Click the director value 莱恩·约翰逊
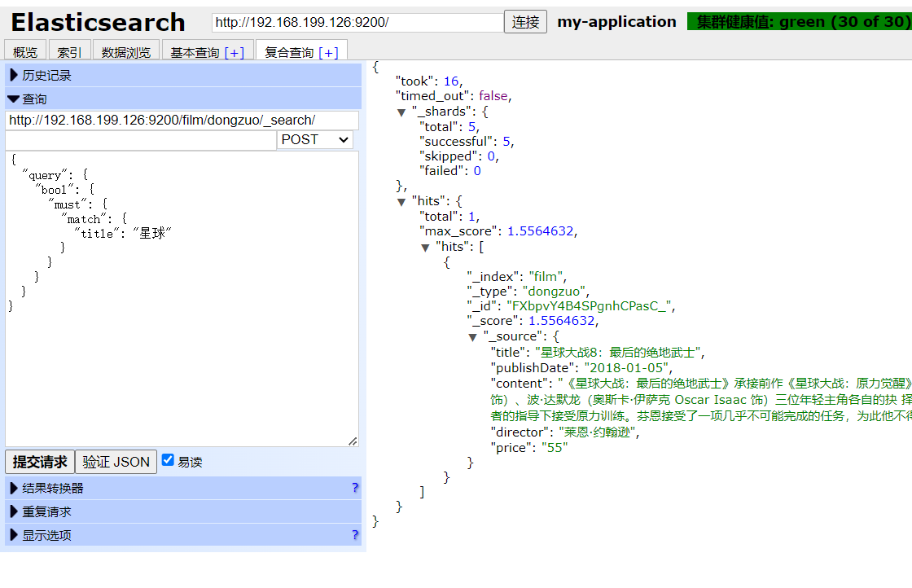The image size is (912, 588). coord(598,432)
